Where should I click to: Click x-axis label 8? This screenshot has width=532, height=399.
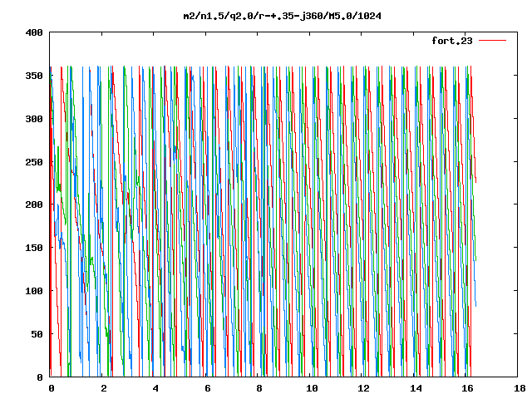pos(259,388)
